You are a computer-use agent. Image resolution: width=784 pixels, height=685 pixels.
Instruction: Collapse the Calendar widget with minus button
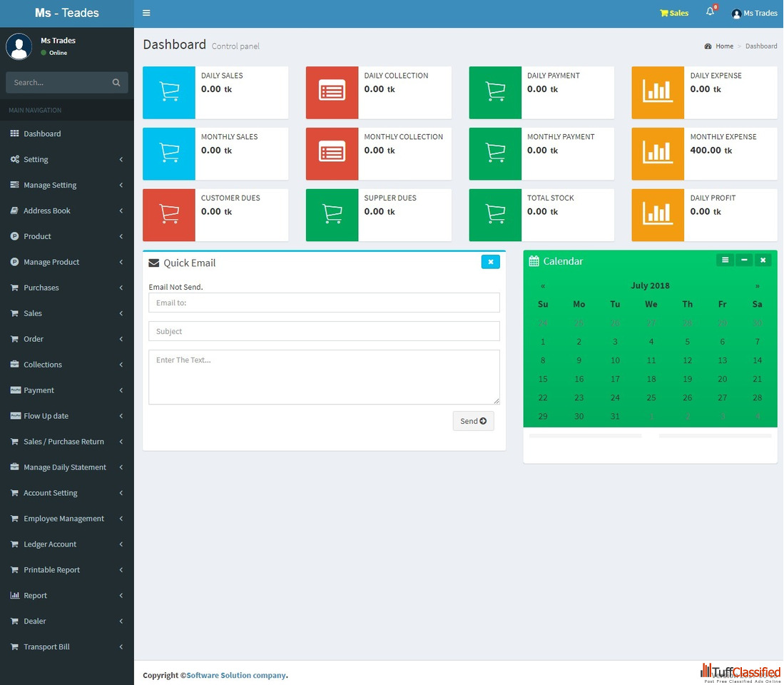tap(744, 260)
